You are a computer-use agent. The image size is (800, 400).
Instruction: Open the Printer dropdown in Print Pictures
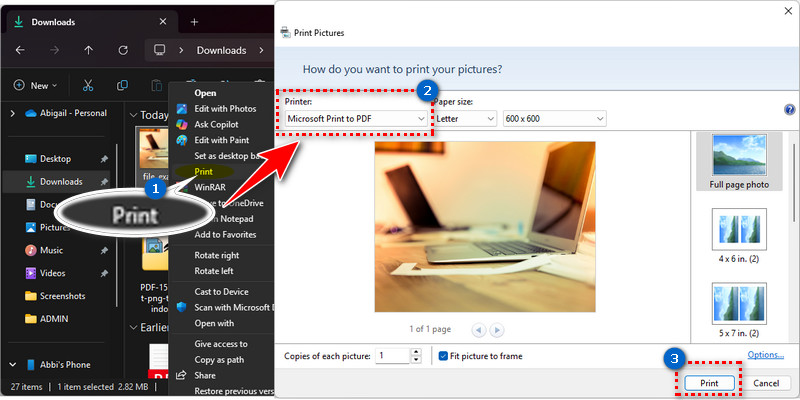[x=356, y=119]
